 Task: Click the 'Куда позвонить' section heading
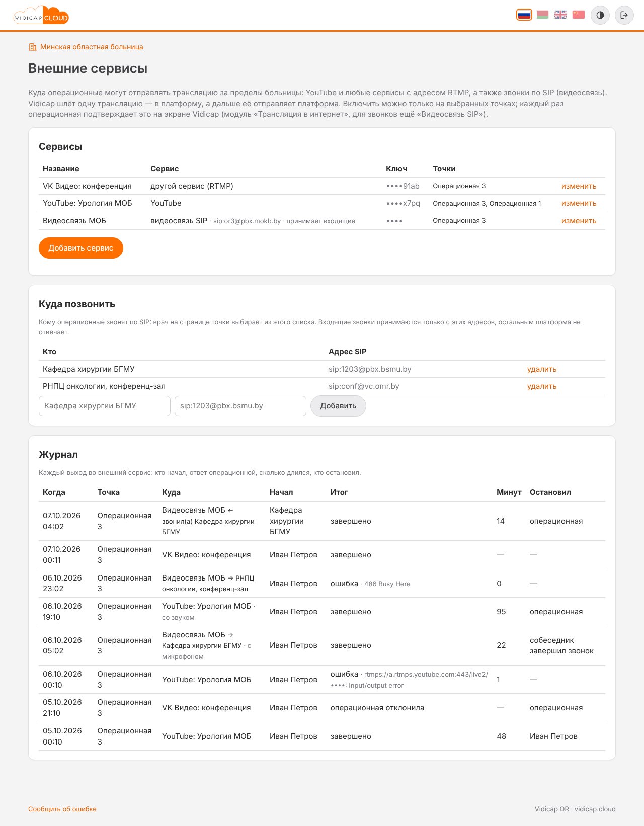coord(77,304)
